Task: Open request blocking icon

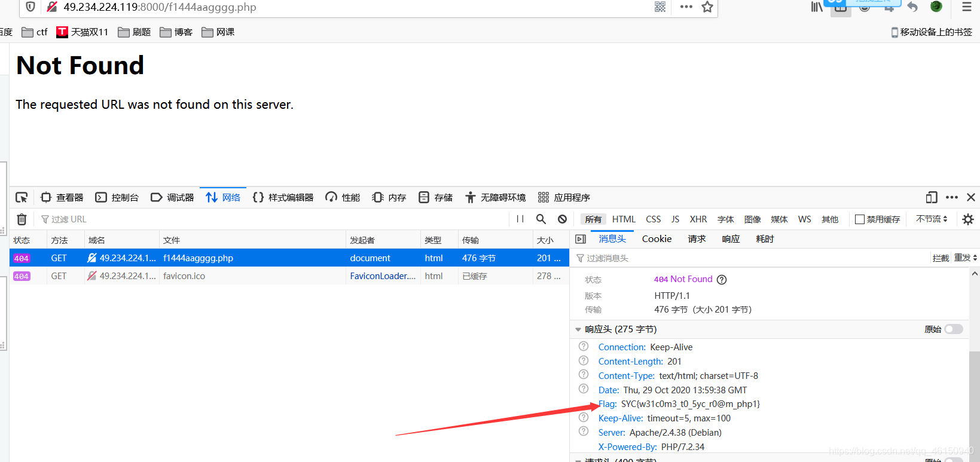Action: pyautogui.click(x=562, y=219)
